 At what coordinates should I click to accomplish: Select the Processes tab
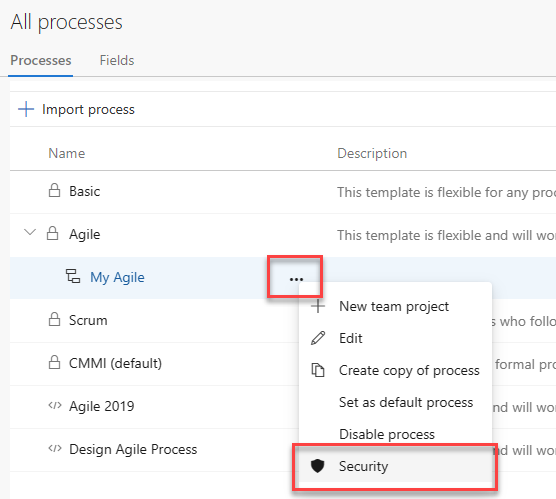(41, 60)
